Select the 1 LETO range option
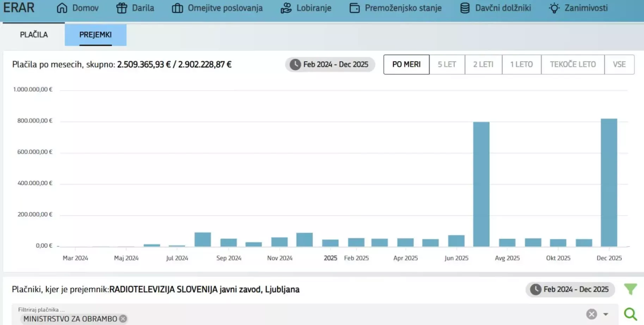 point(521,65)
